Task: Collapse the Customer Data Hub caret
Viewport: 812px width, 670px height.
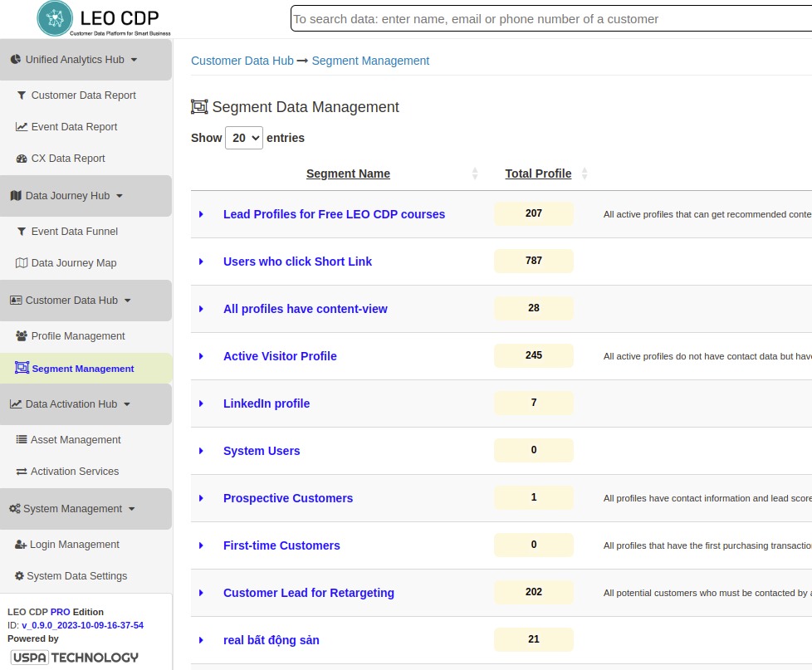Action: [x=127, y=301]
